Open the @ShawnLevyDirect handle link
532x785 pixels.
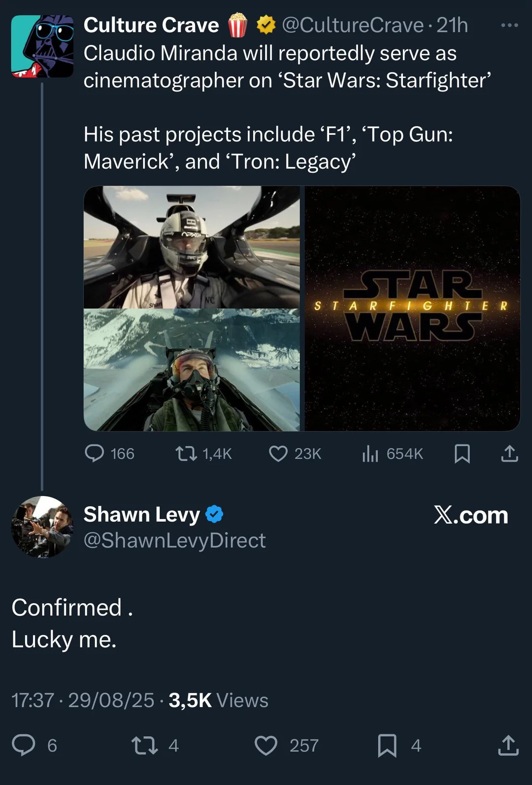(174, 540)
